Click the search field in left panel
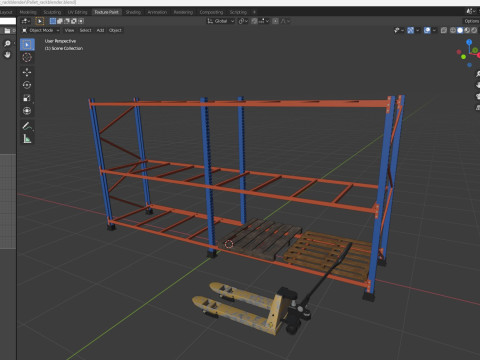The image size is (480, 360). point(8,21)
